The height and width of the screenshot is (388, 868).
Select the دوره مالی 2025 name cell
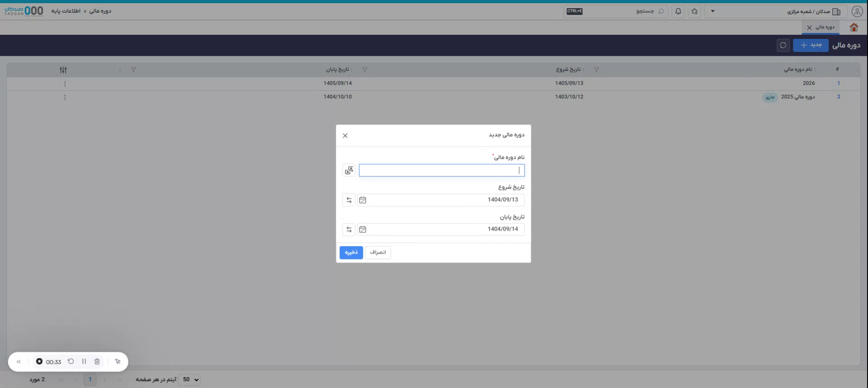(x=797, y=97)
